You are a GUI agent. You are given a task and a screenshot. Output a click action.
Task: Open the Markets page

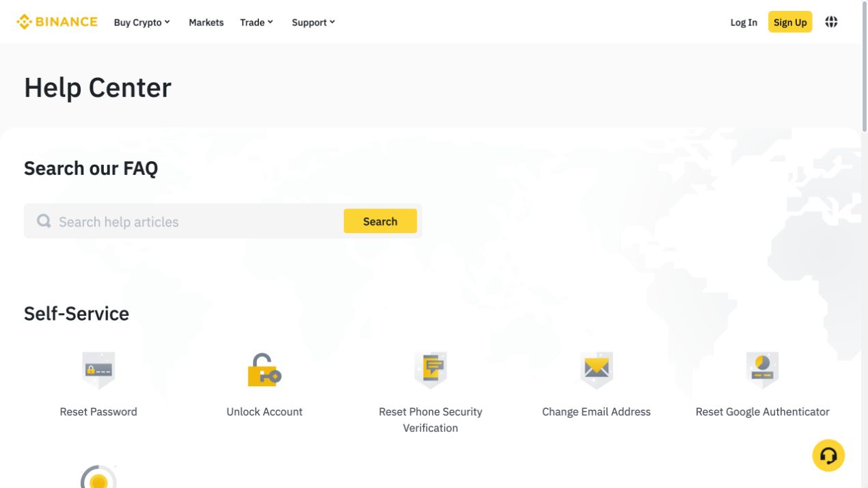point(206,23)
